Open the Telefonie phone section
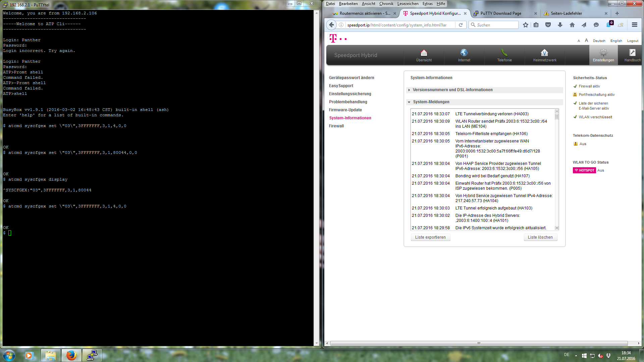The height and width of the screenshot is (362, 644). [x=504, y=55]
